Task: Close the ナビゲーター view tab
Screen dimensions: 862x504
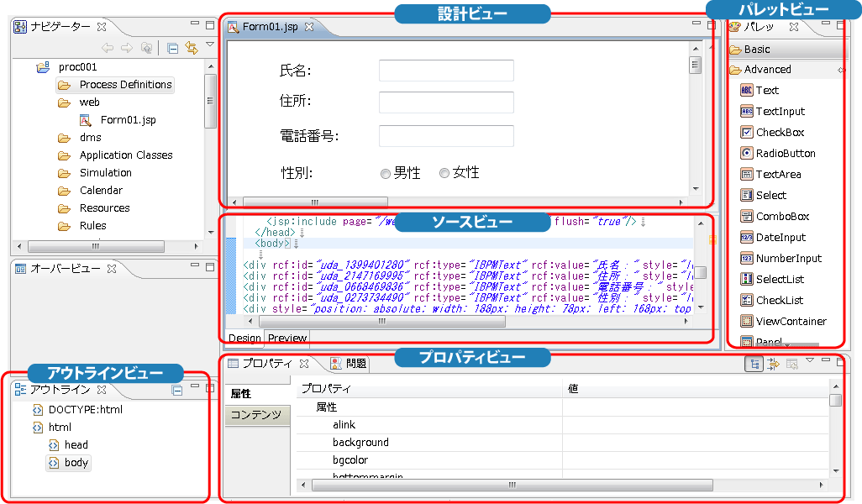Action: (101, 26)
